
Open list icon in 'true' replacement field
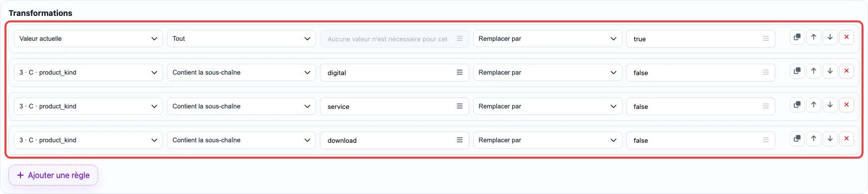pos(766,39)
